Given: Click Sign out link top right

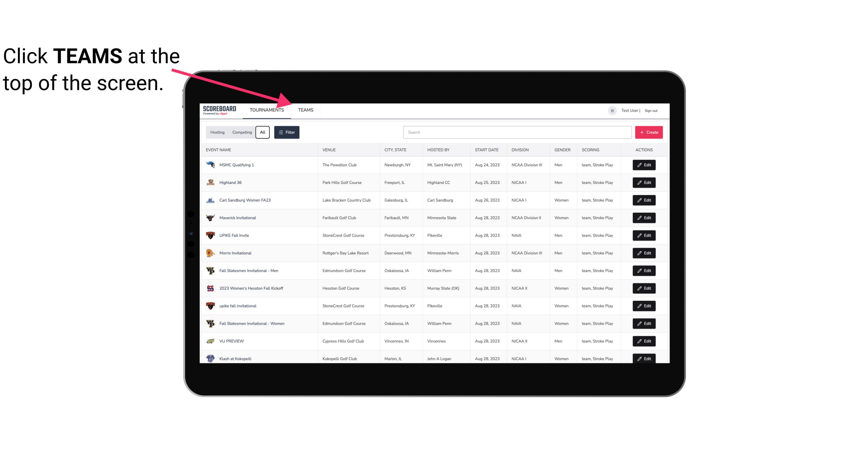Looking at the screenshot, I should [651, 110].
